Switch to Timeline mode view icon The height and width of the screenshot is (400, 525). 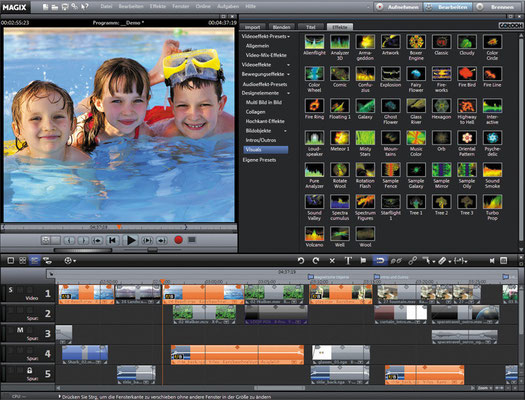tap(34, 260)
